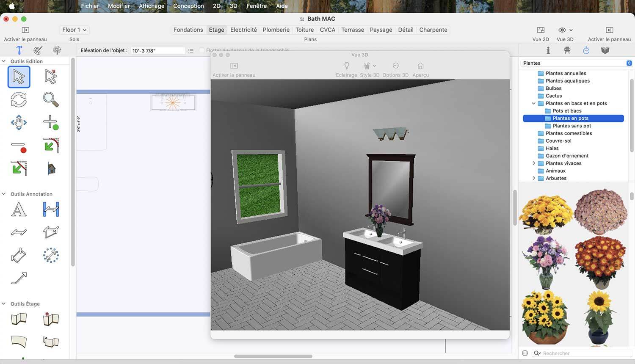Screen dimensions: 635x364
Task: Open the Floor 1 dropdown
Action: 74,30
